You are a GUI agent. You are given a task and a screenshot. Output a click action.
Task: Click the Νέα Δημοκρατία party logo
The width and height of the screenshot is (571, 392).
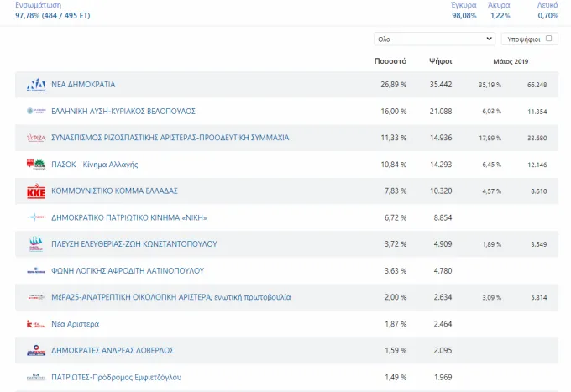36,85
